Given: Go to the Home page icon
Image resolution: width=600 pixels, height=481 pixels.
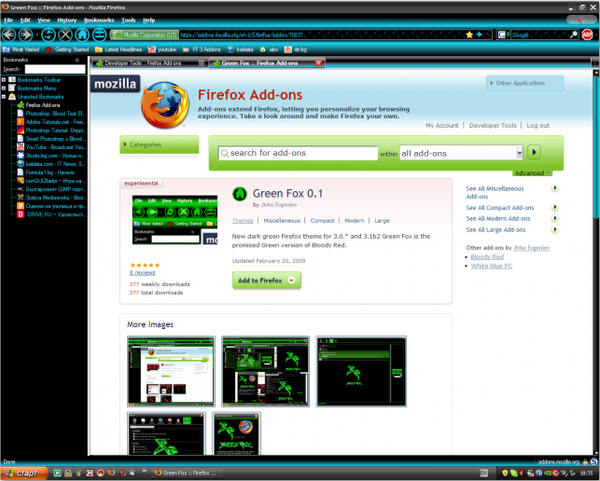Looking at the screenshot, I should pos(82,35).
